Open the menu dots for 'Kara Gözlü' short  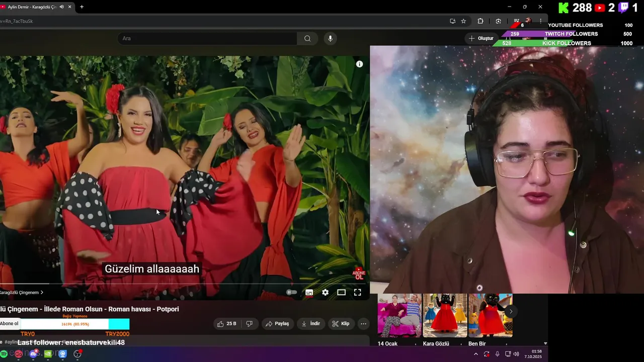coord(461,344)
